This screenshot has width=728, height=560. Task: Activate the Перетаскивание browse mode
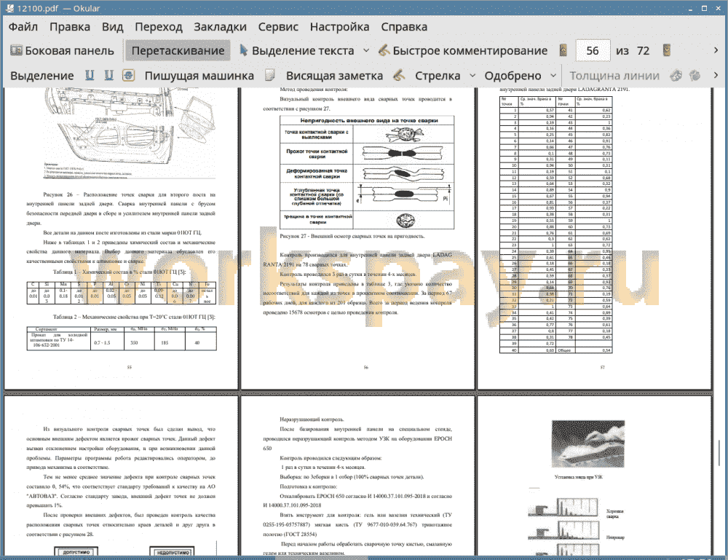(x=178, y=51)
